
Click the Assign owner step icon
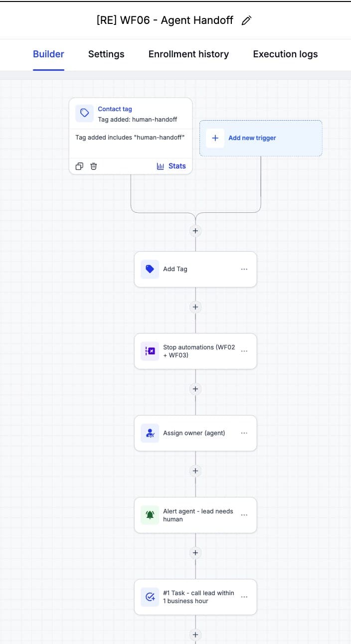150,433
